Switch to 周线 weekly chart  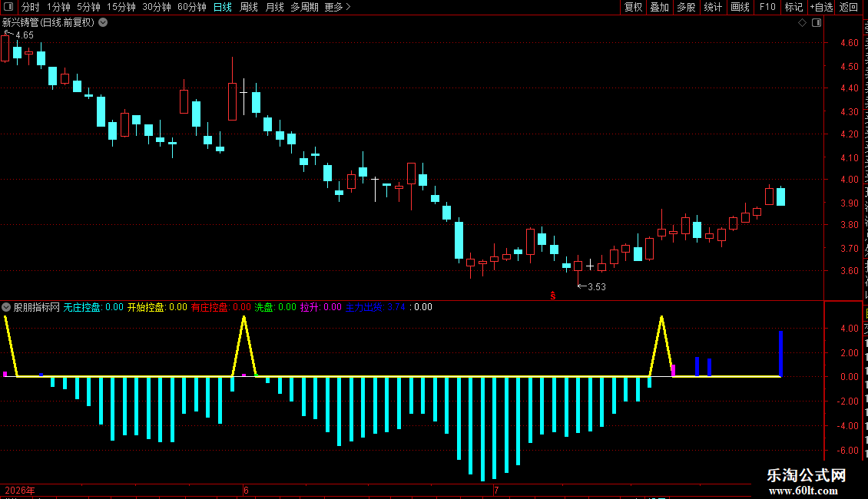point(249,7)
